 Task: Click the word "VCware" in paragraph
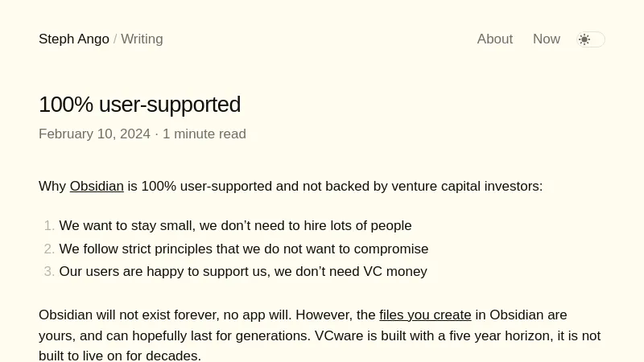(x=339, y=336)
